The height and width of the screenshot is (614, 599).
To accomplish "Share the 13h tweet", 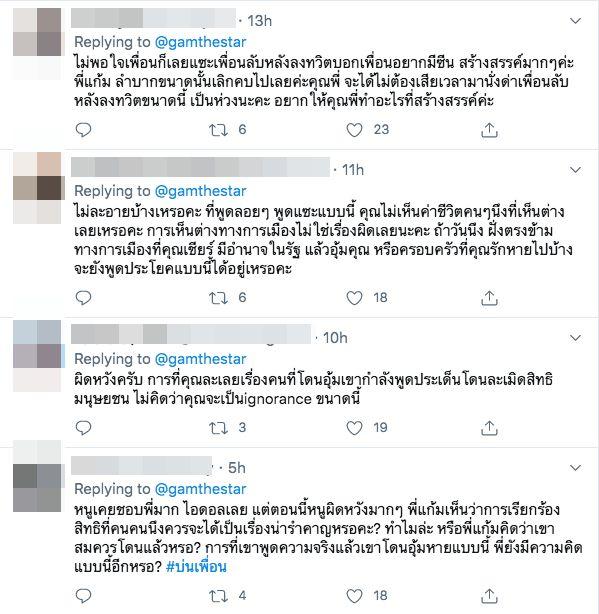I will coord(489,130).
